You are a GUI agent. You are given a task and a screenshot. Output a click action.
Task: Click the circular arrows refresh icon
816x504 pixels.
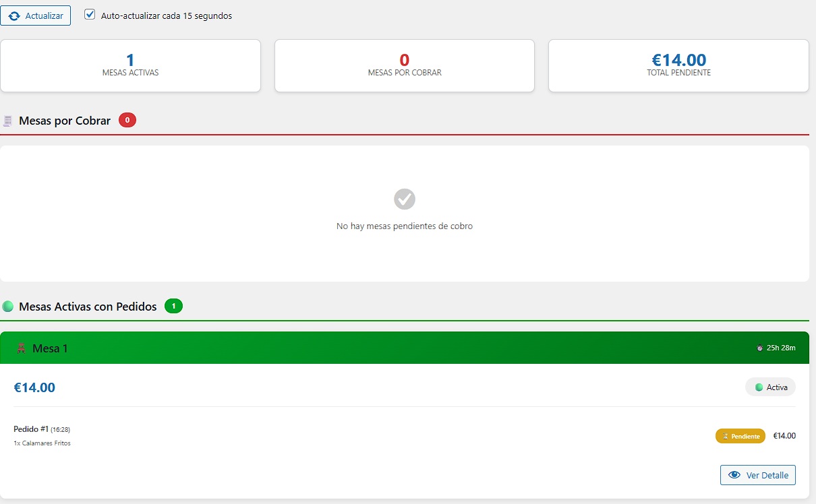point(14,15)
